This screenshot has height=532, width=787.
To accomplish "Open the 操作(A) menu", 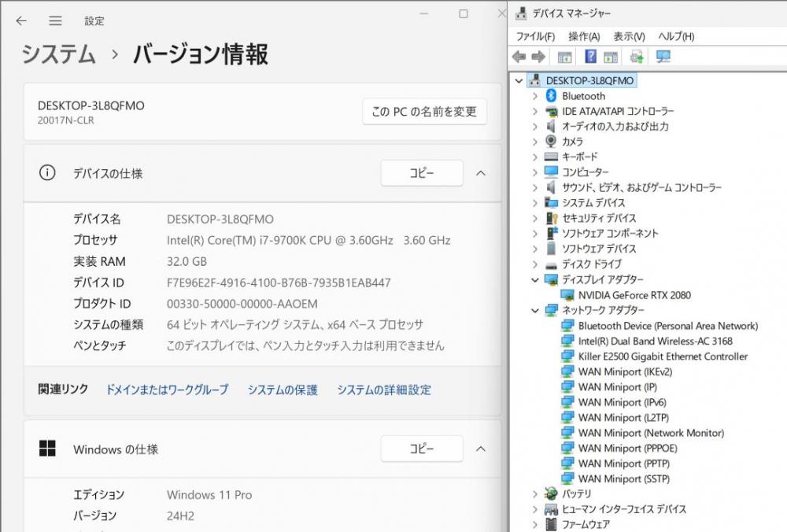I will pos(584,36).
